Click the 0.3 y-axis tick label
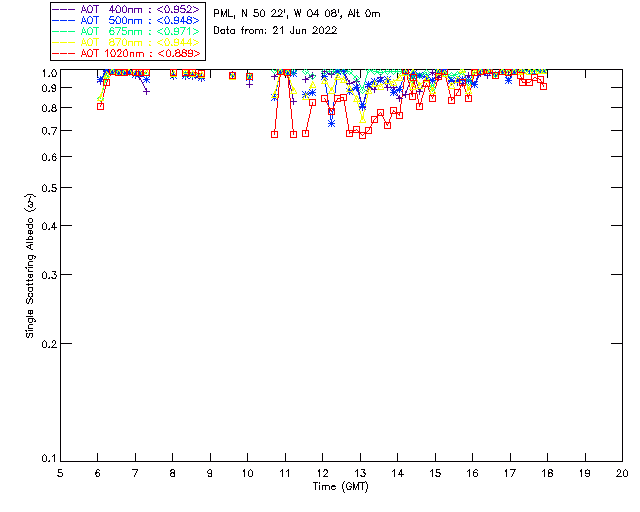640x512 pixels. click(x=49, y=275)
